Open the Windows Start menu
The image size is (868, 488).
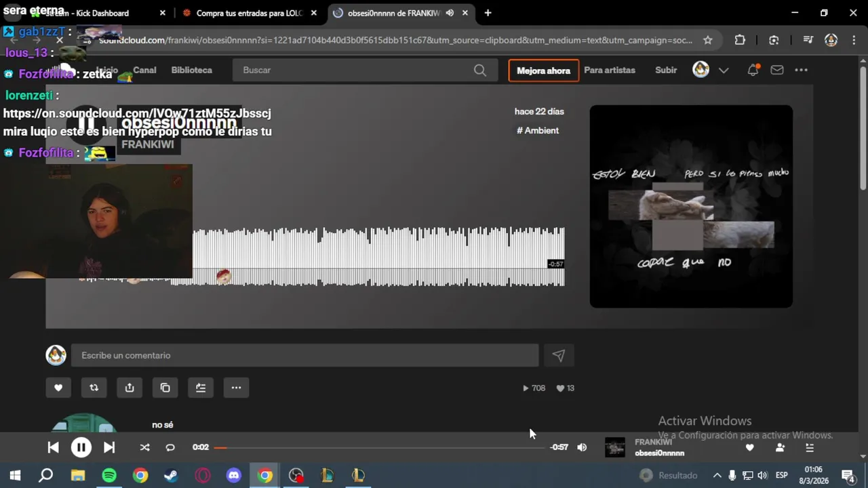15,475
